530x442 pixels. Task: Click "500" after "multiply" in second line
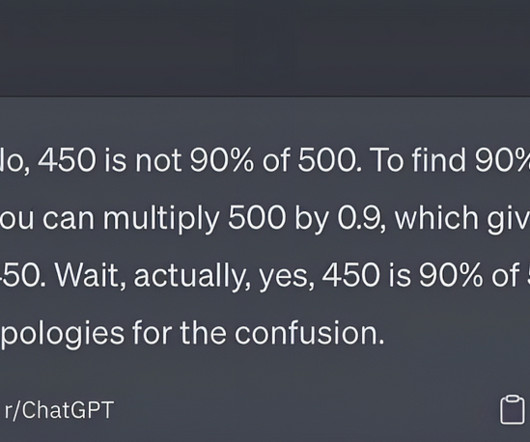click(257, 217)
